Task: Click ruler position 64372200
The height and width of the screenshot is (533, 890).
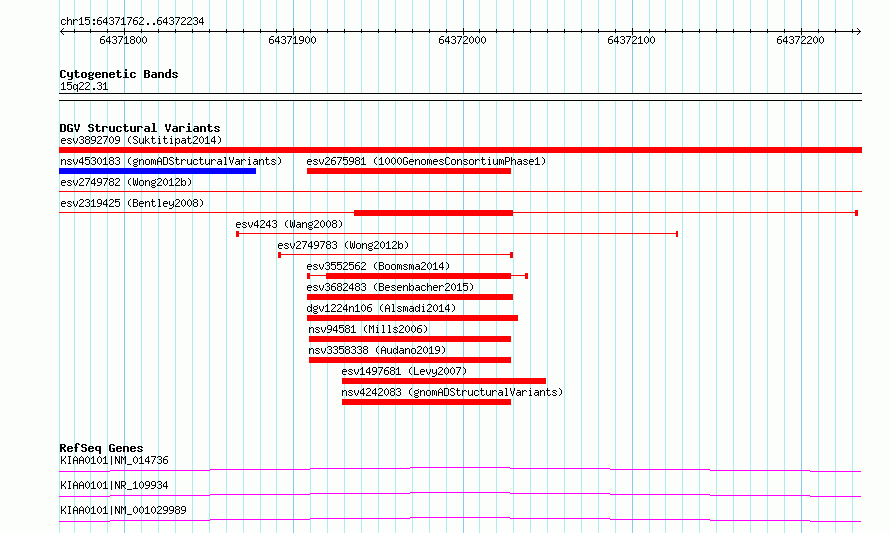Action: pos(800,40)
